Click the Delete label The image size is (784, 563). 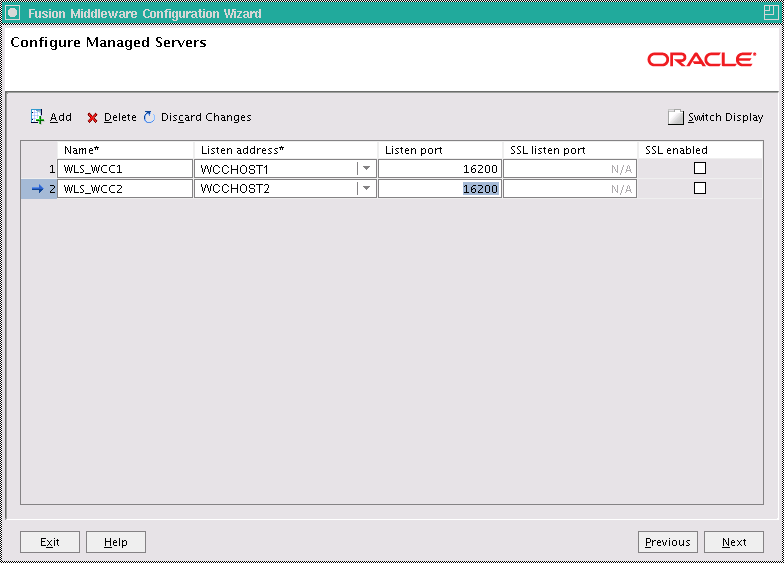[x=120, y=117]
